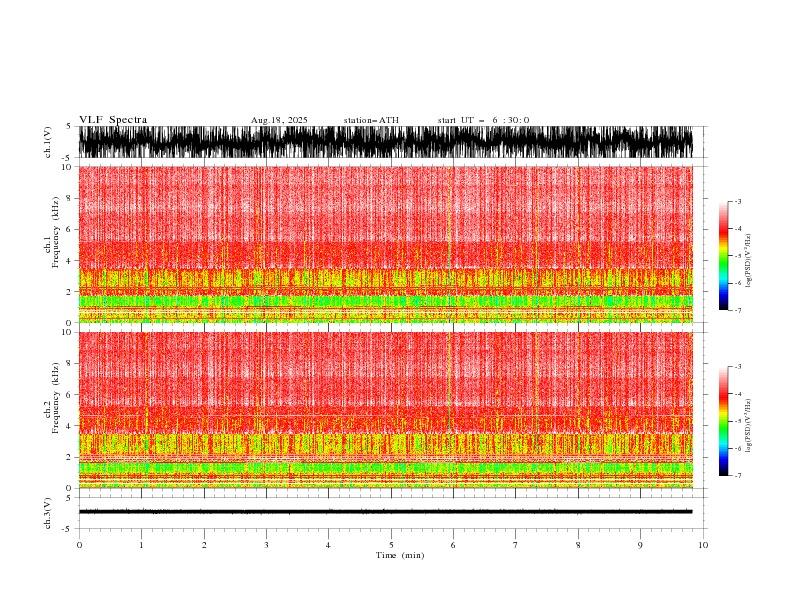The width and height of the screenshot is (792, 612).
Task: Click the "-5" tick on ch.2 color bar
Action: point(737,421)
